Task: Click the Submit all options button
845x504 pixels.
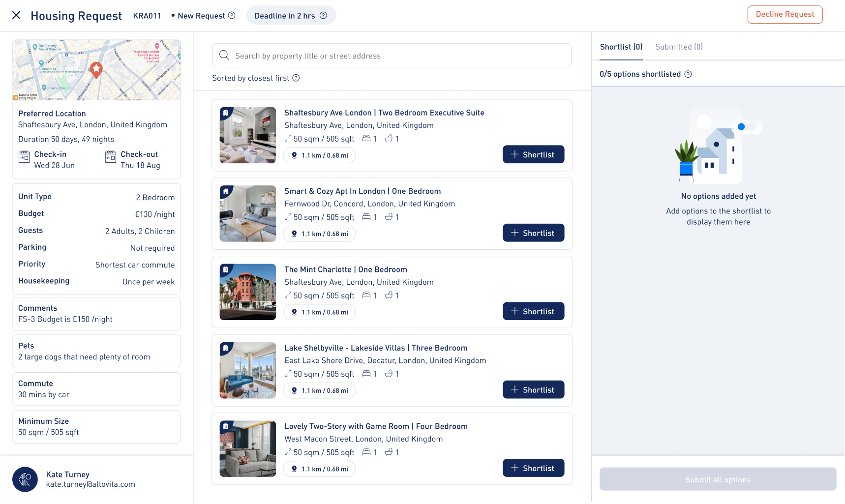Action: tap(718, 479)
